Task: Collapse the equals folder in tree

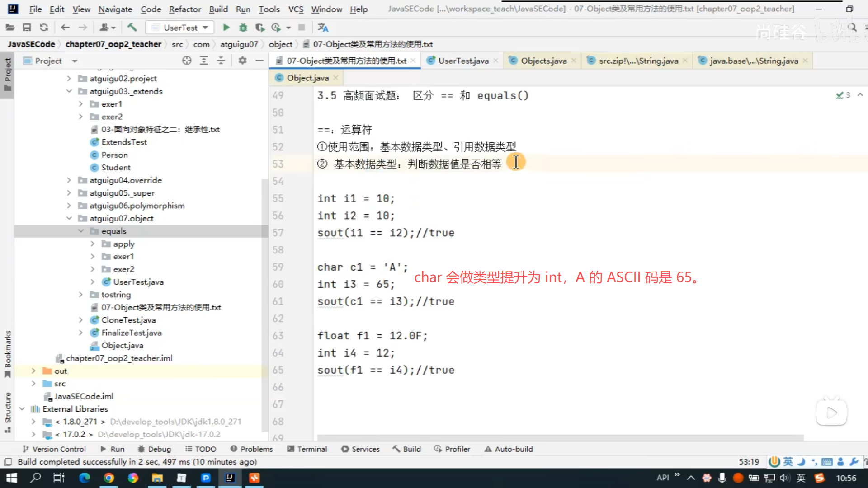Action: [81, 231]
